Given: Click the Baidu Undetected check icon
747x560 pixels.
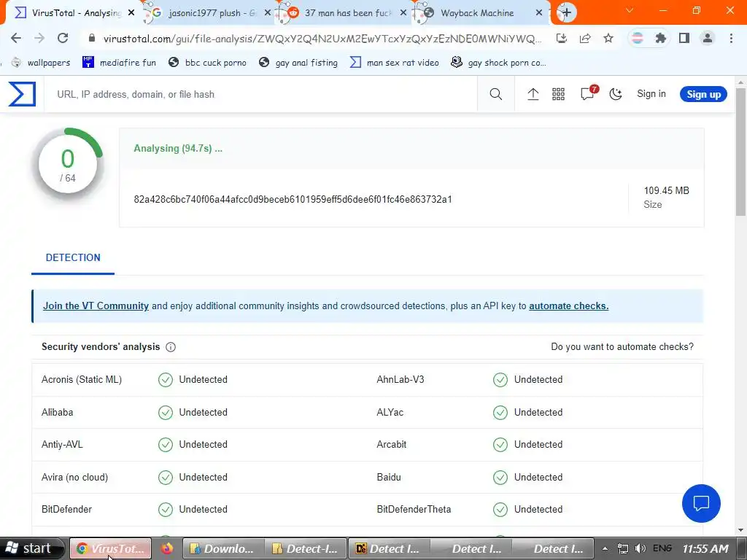Looking at the screenshot, I should (x=500, y=477).
